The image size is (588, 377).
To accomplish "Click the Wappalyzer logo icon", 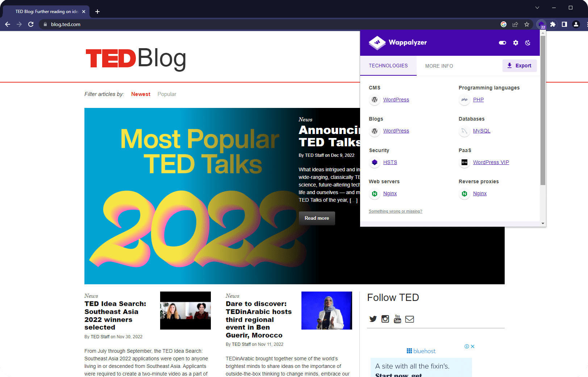I will [x=377, y=43].
